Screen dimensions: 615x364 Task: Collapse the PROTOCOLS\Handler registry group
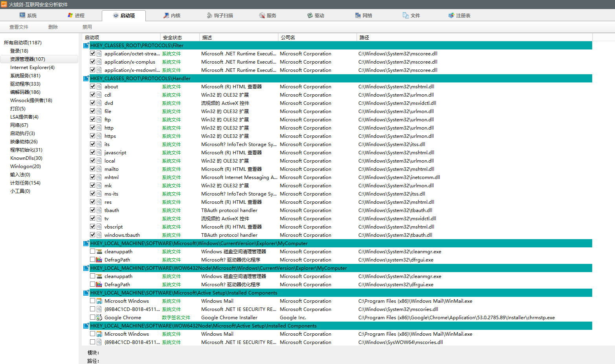pyautogui.click(x=86, y=79)
